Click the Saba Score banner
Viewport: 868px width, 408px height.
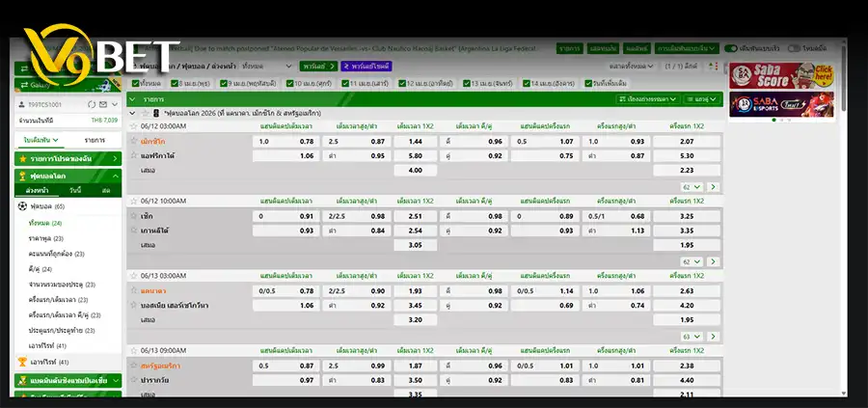[780, 75]
